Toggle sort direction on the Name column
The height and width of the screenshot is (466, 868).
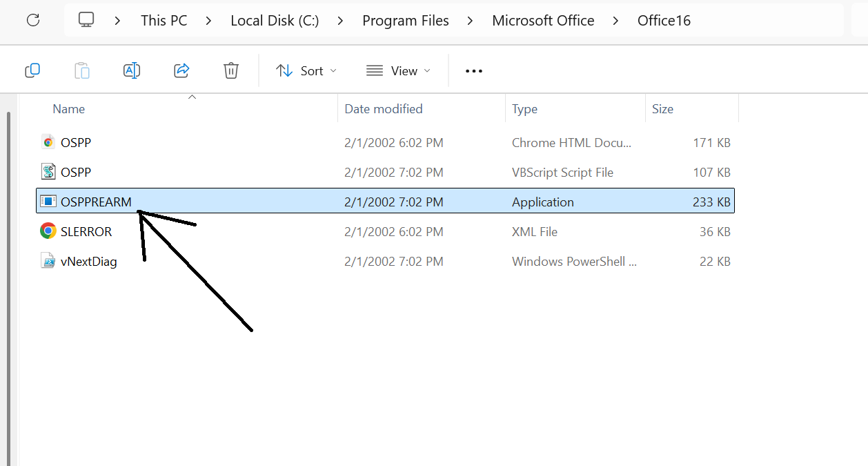pos(68,108)
